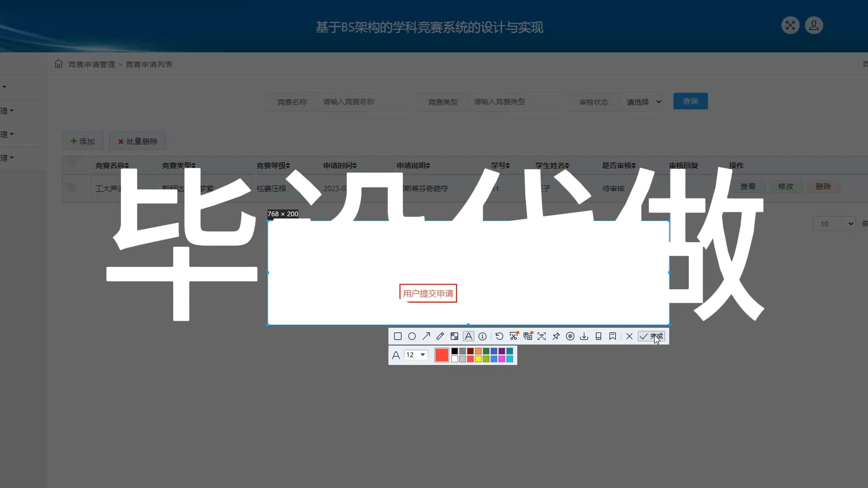Send screenshot to phone icon
The width and height of the screenshot is (868, 488).
[599, 336]
